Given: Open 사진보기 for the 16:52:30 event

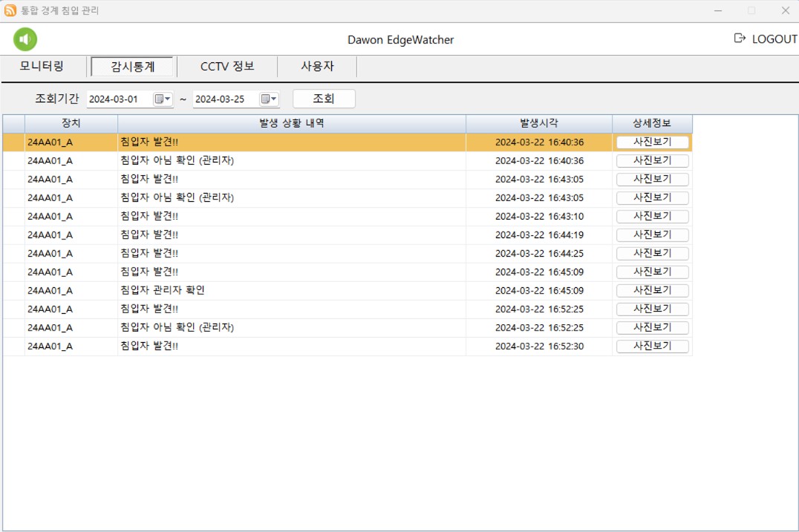Looking at the screenshot, I should click(x=652, y=347).
